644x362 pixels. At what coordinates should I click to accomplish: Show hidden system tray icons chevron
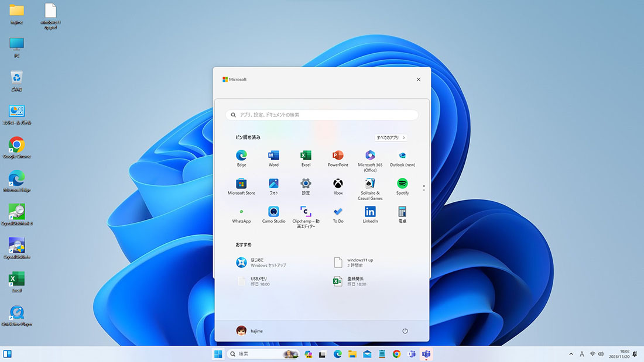point(571,354)
